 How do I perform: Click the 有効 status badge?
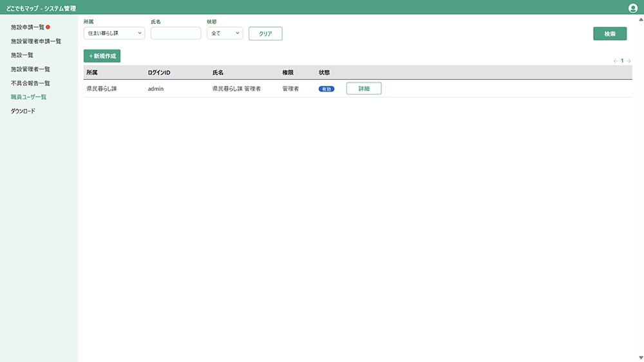click(x=327, y=89)
